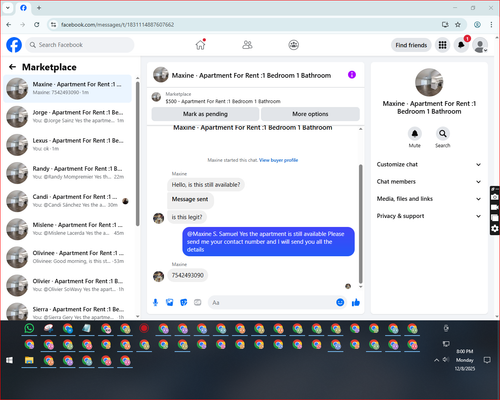500x400 pixels.
Task: Open the taskbar volume control
Action: [x=446, y=360]
